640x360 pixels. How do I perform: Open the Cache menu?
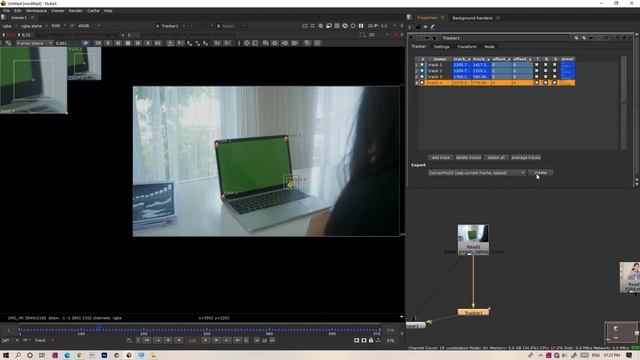pyautogui.click(x=93, y=11)
